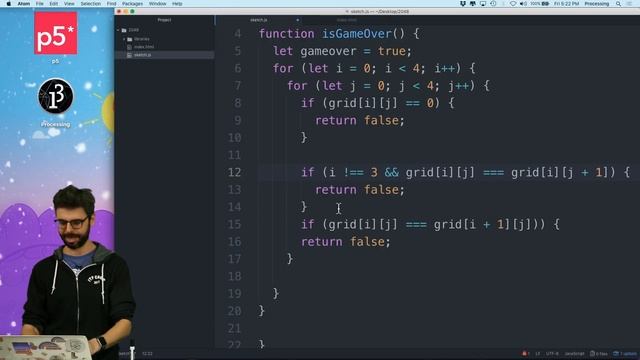Click the modified dot on sketch.js tab
Image resolution: width=640 pixels, height=360 pixels.
click(x=298, y=20)
